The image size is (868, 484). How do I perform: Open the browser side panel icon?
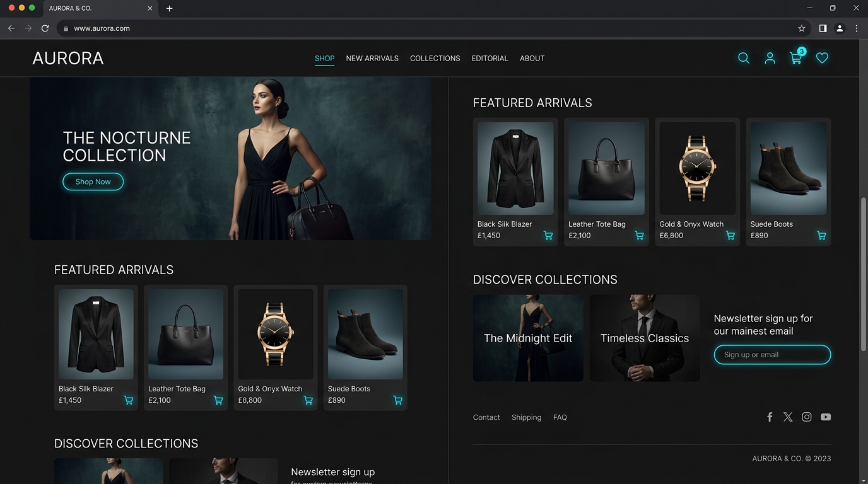point(823,28)
